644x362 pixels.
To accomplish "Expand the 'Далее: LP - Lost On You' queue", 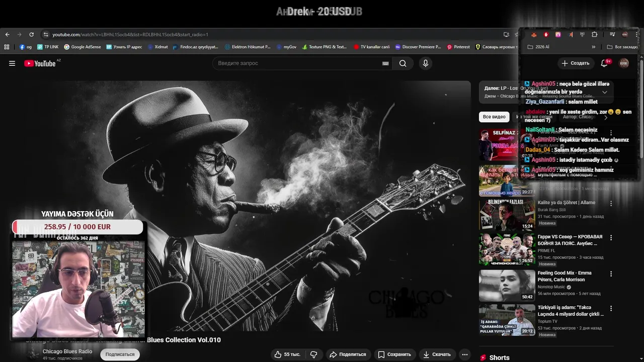I will 605,92.
